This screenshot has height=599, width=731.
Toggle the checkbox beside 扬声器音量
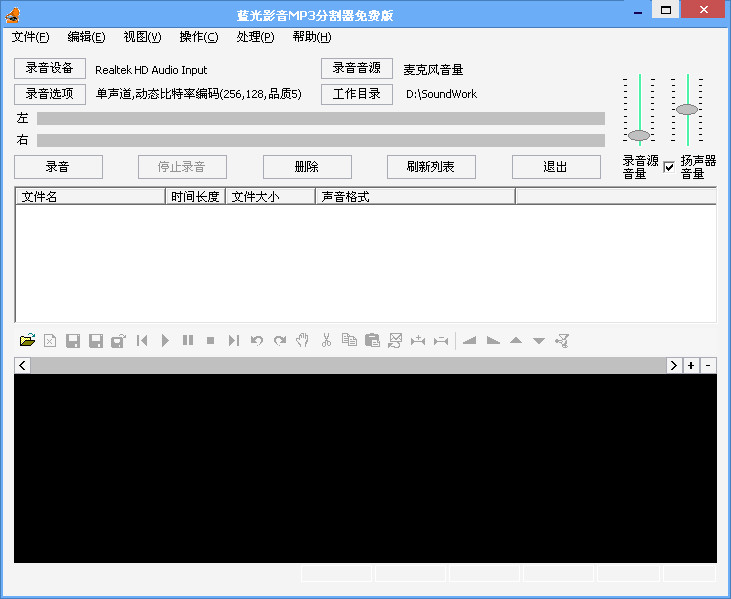point(669,166)
